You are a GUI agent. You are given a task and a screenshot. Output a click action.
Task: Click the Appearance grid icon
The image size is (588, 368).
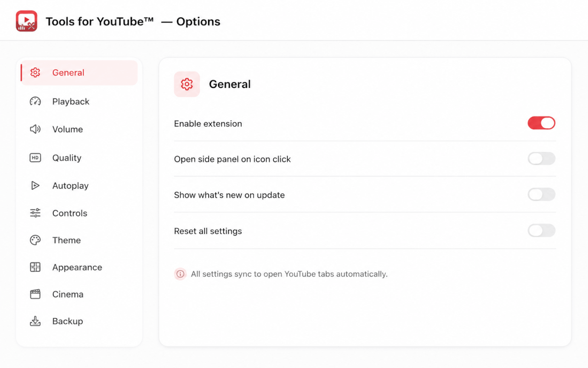pyautogui.click(x=35, y=267)
